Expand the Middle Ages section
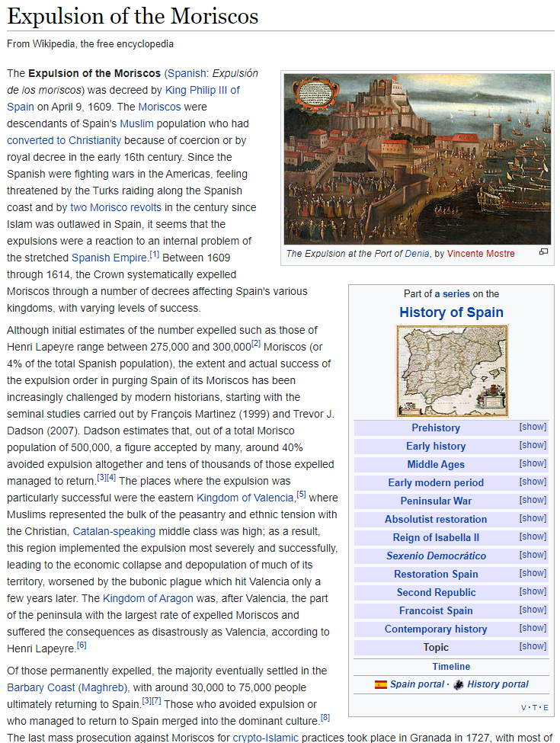The height and width of the screenshot is (743, 560). (533, 463)
